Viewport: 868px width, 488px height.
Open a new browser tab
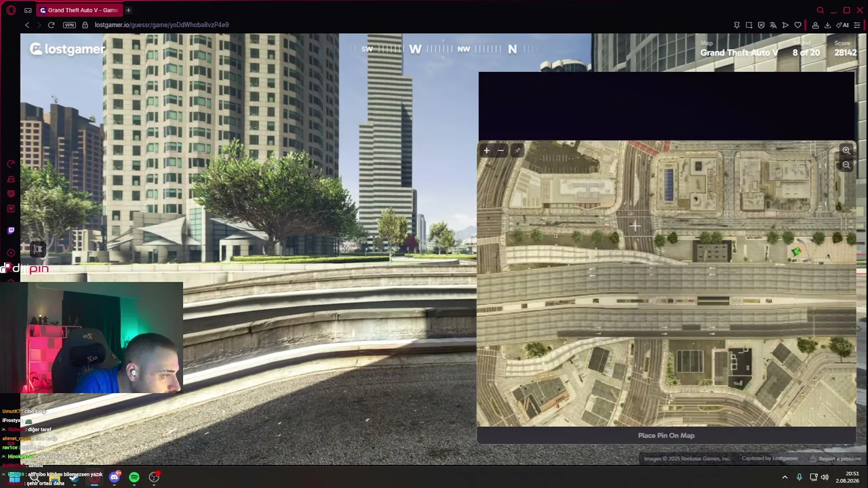[x=128, y=10]
